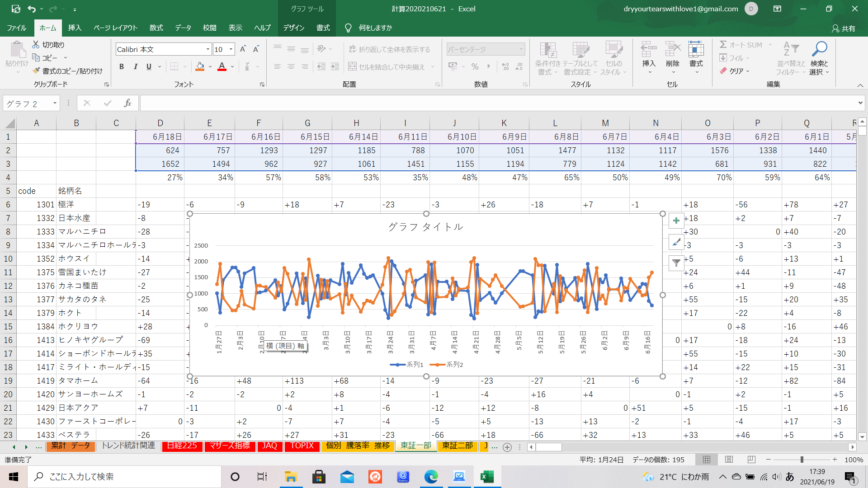Open the font name dropdown
Viewport: 868px width, 488px height.
coord(208,49)
